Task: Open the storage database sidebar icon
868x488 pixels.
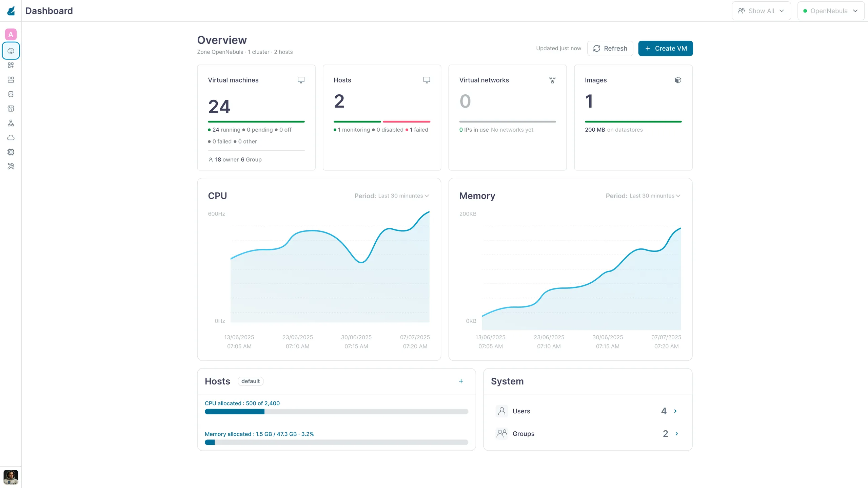Action: 11,94
